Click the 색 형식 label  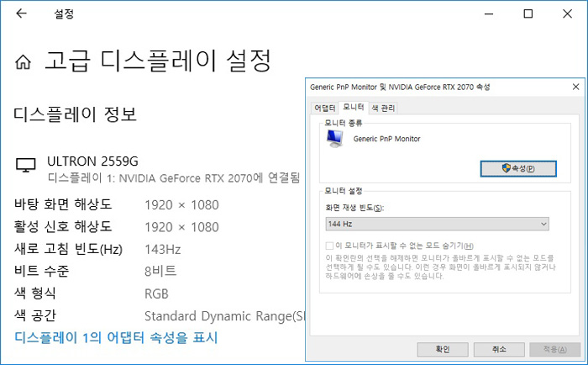[35, 294]
